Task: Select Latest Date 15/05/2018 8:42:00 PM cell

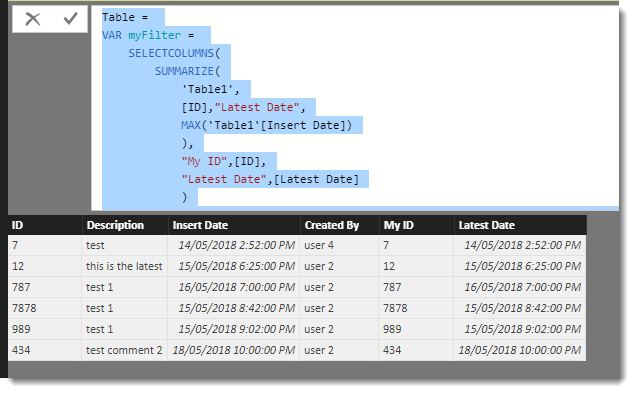Action: pos(520,308)
